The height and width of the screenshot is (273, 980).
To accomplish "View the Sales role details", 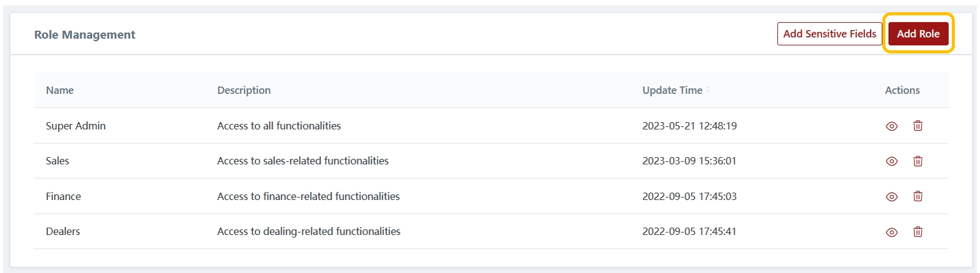I will (892, 161).
